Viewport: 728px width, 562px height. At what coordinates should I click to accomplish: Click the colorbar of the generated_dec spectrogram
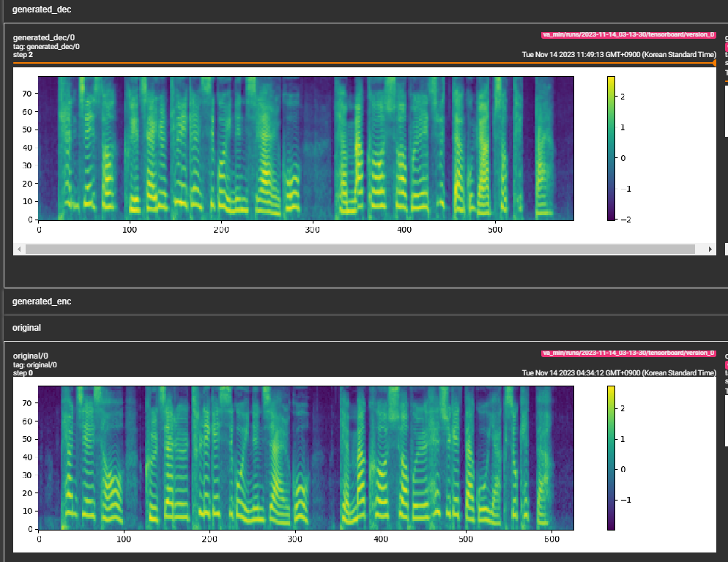click(611, 148)
